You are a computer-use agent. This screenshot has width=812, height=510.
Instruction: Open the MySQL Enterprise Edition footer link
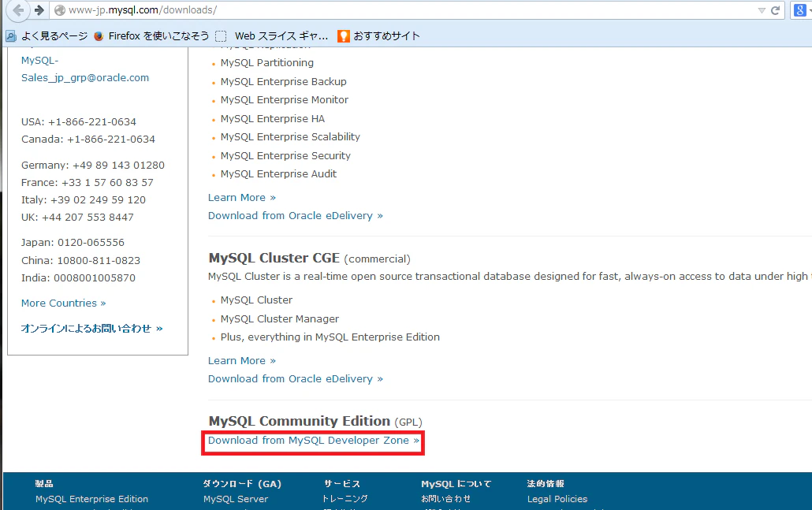pyautogui.click(x=91, y=499)
